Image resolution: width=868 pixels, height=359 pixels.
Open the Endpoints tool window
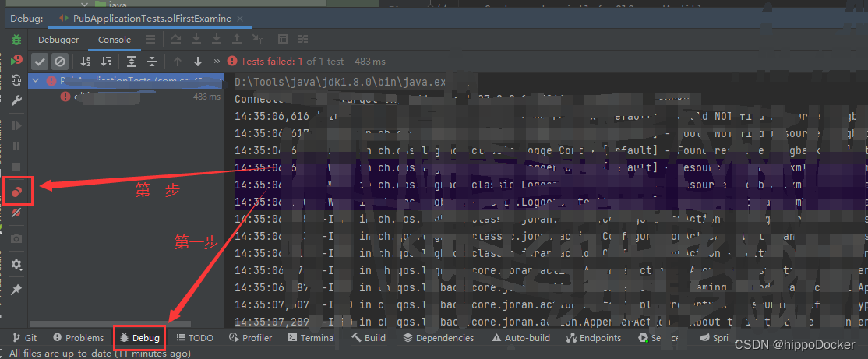tap(594, 337)
